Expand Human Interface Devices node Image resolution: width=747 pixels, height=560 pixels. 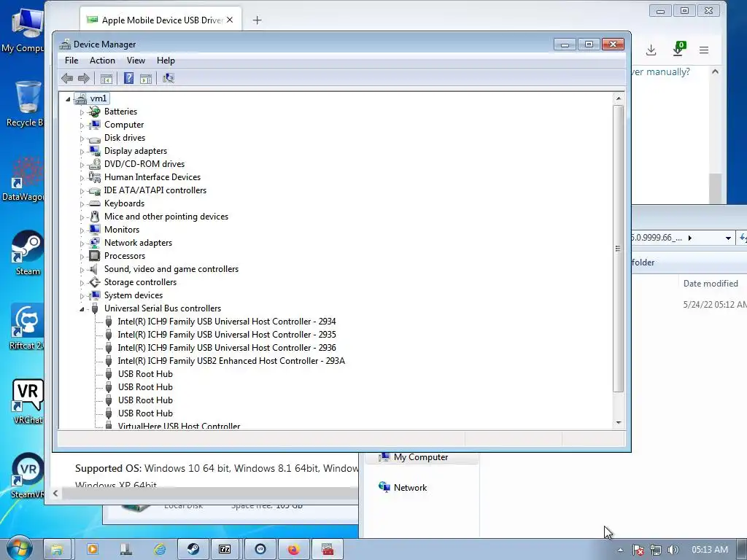click(x=82, y=178)
